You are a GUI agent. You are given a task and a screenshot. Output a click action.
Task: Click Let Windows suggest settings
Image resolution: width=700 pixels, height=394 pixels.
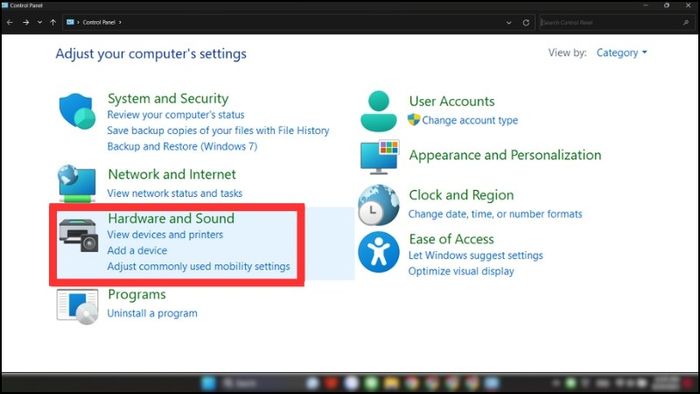(475, 255)
